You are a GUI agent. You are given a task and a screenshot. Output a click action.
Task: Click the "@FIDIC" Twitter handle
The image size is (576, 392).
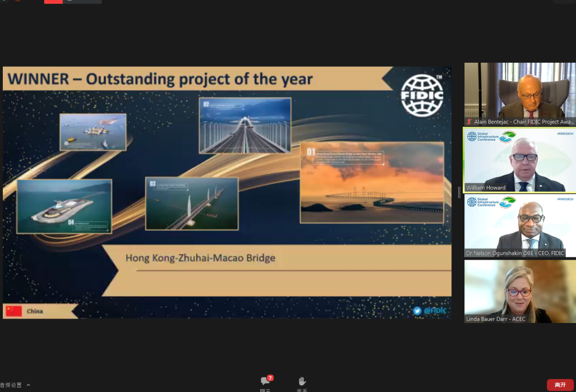pos(435,311)
